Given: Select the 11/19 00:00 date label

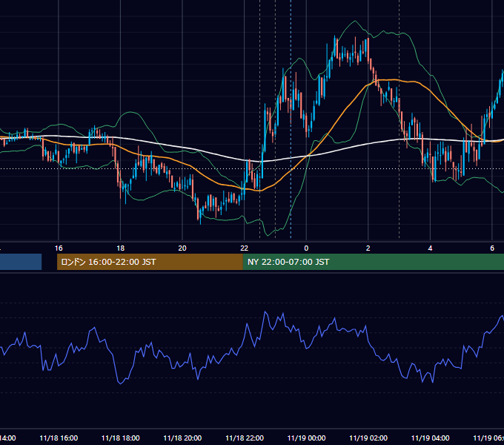Looking at the screenshot, I should tap(306, 438).
